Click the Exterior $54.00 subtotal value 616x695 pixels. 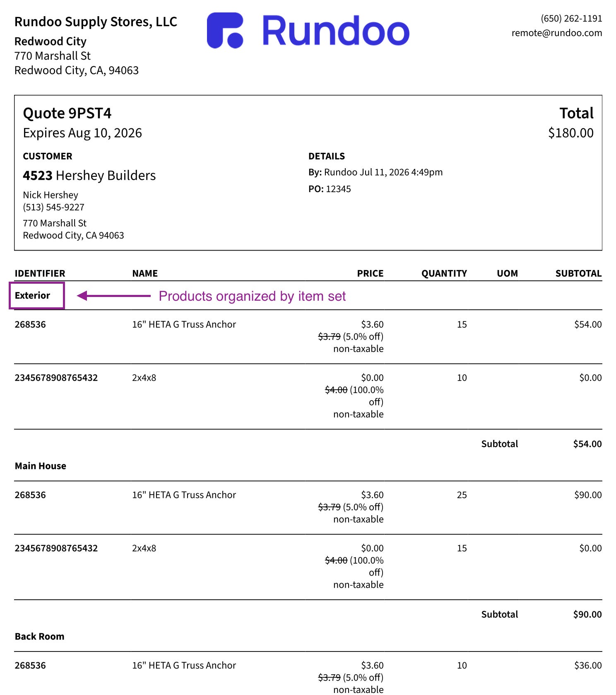coord(587,444)
